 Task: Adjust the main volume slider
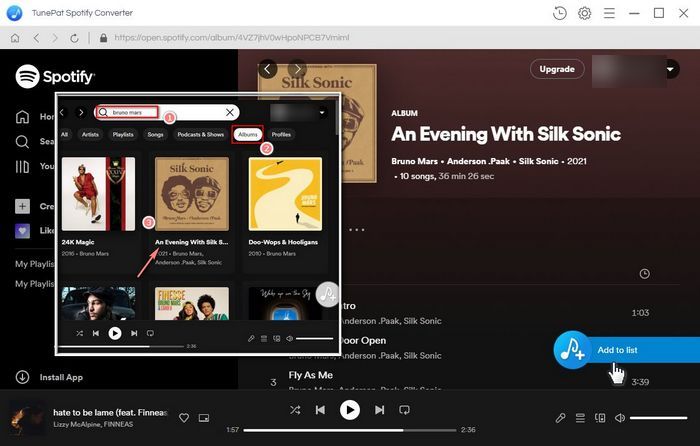point(658,418)
